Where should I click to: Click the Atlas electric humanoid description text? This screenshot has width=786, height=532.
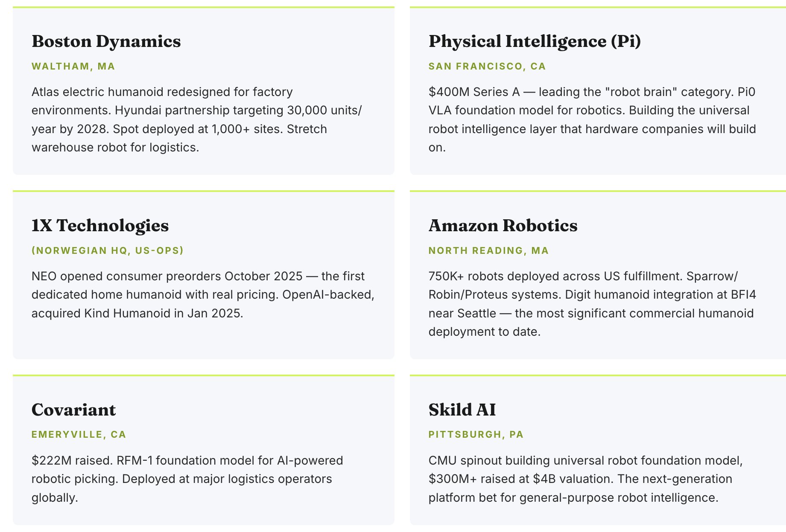click(x=197, y=119)
